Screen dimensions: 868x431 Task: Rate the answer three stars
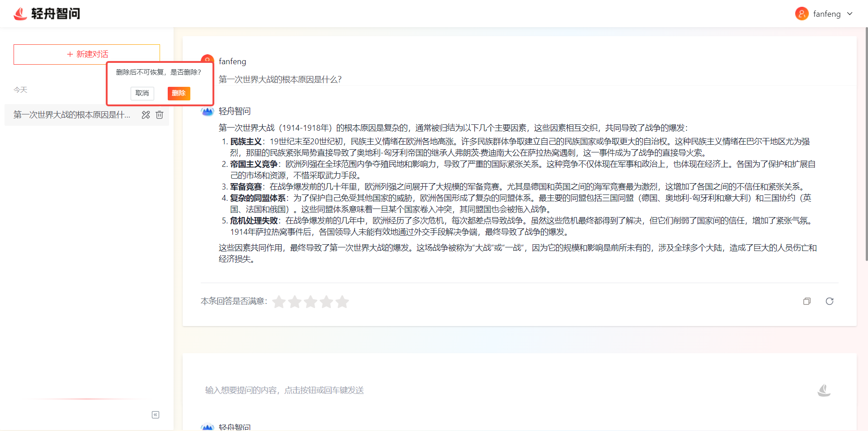coord(311,302)
